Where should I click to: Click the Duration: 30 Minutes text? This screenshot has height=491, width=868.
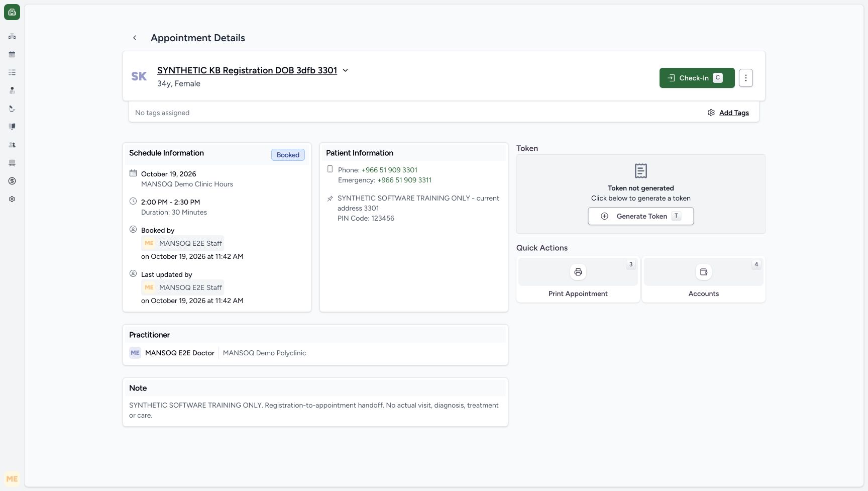[x=174, y=212]
